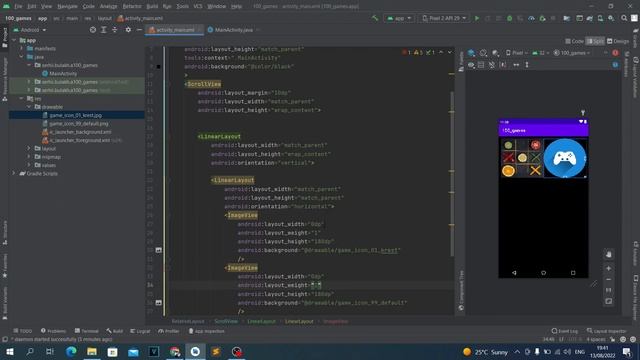Open the Profiler tool window
The image size is (640, 360).
[169, 331]
